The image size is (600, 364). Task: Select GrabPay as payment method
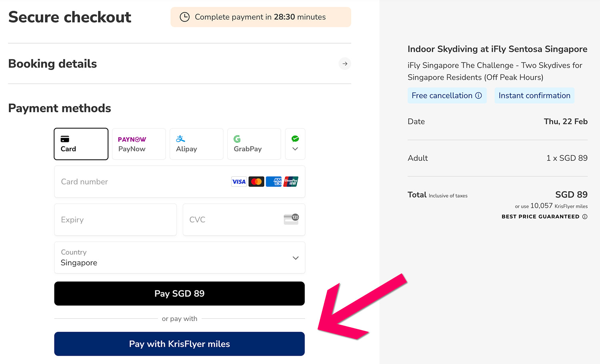[254, 144]
